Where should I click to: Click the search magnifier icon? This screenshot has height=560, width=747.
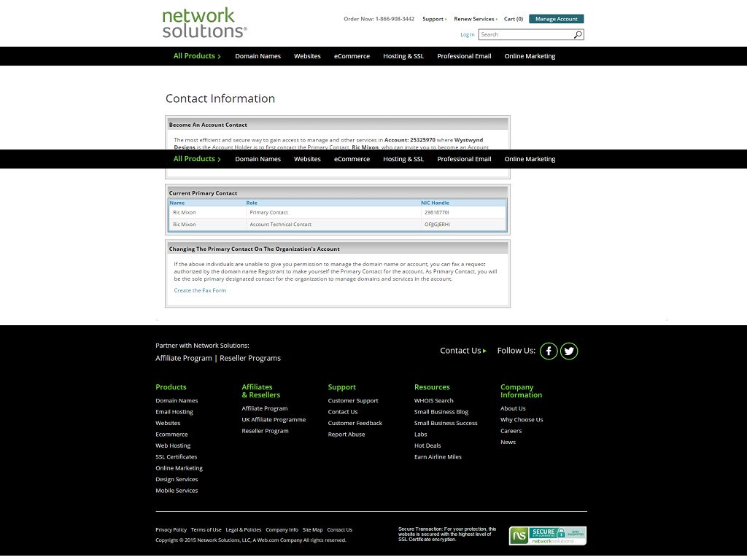(578, 35)
